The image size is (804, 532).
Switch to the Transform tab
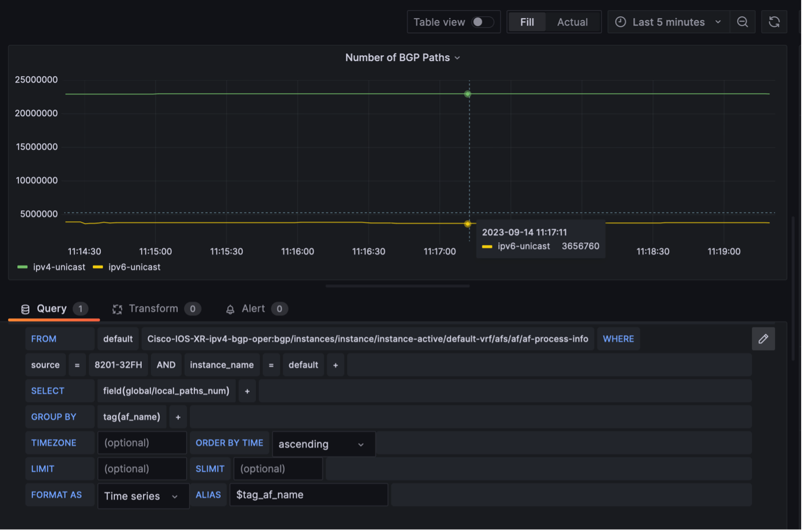pyautogui.click(x=153, y=309)
